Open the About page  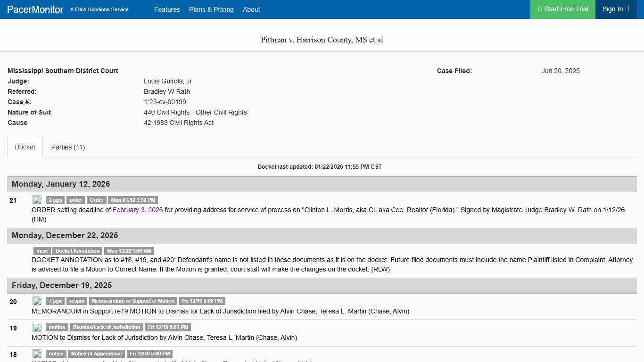[x=251, y=9]
